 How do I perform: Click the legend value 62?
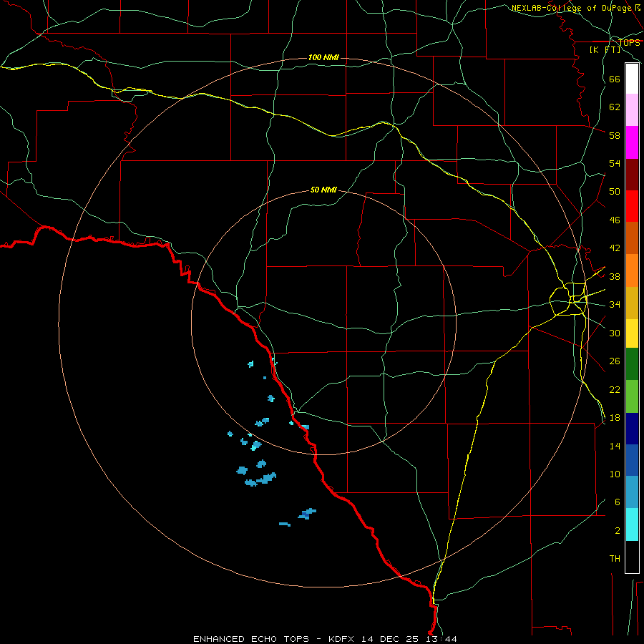pyautogui.click(x=615, y=107)
